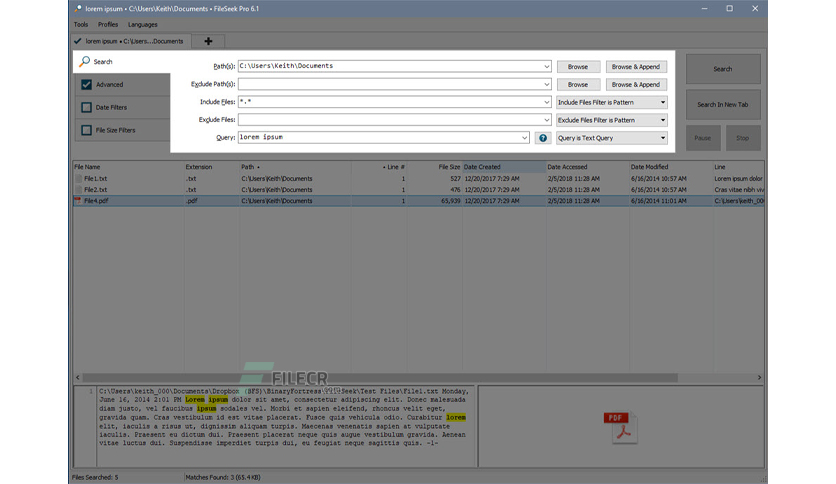The image size is (836, 484).
Task: Click the Matches Found: 3 status text
Action: (223, 477)
